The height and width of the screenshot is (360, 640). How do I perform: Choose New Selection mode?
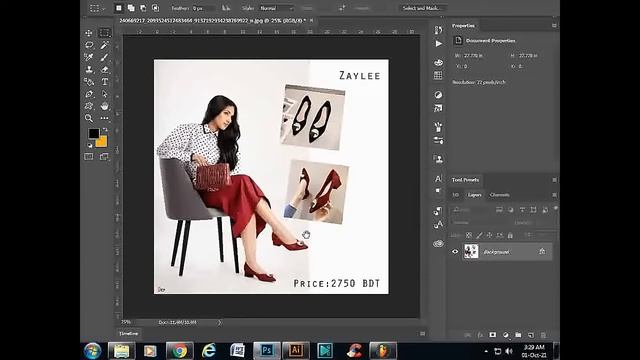[x=119, y=8]
